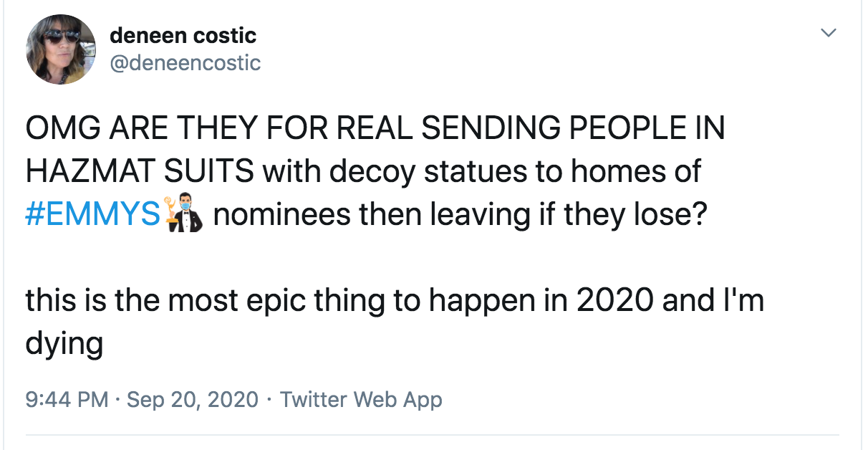Screen dimensions: 868x450
Task: Click the display name deneen costic
Action: pyautogui.click(x=183, y=35)
